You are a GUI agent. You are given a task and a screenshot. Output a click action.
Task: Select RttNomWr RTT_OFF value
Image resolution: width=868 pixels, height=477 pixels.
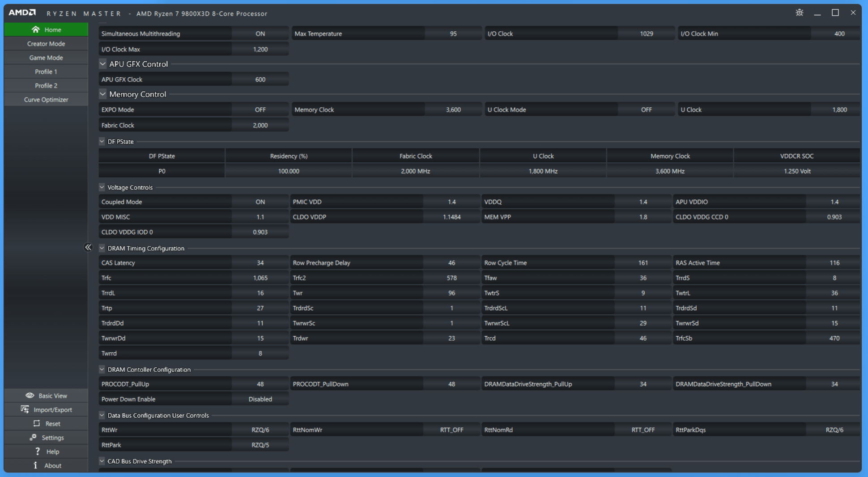(451, 430)
